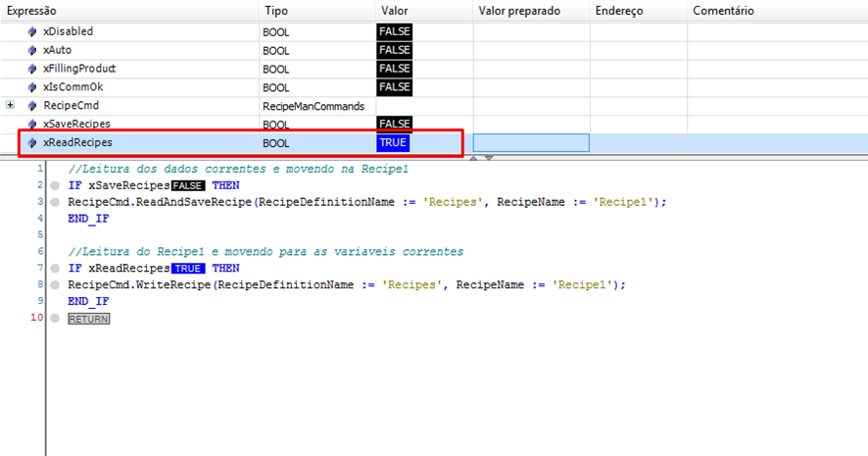
Task: Click the inline TRUE value after xReadRecipes in code
Action: click(188, 269)
